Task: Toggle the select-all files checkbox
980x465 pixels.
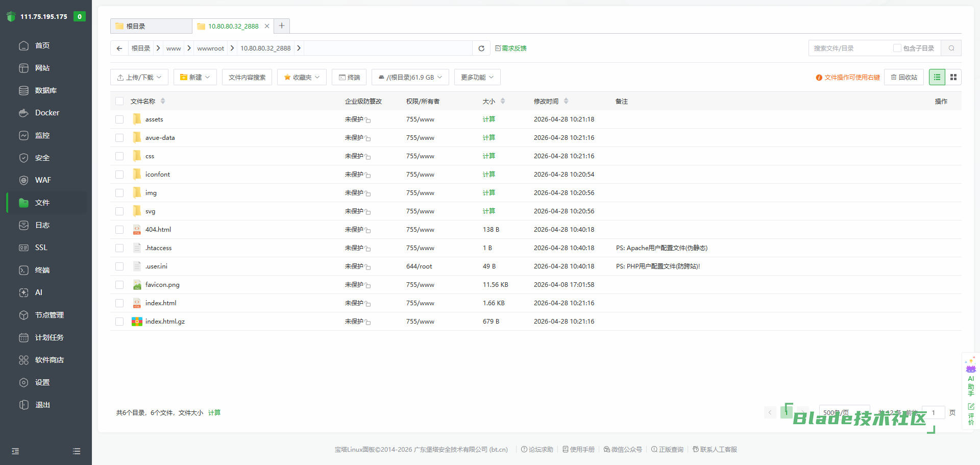Action: click(x=119, y=102)
